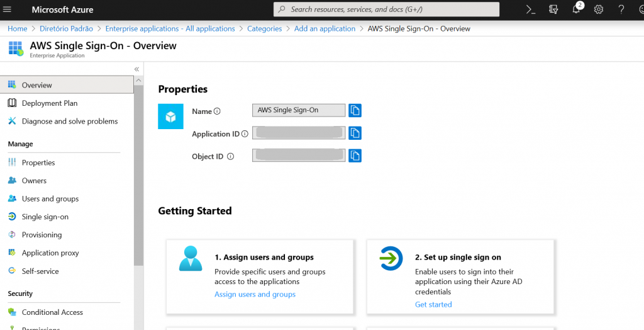Click the Provisioning sidebar icon

[x=12, y=234]
